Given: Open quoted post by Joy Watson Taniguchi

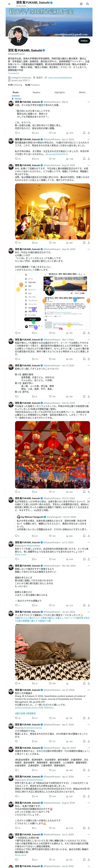Looking at the screenshot, I should tap(52, 523).
